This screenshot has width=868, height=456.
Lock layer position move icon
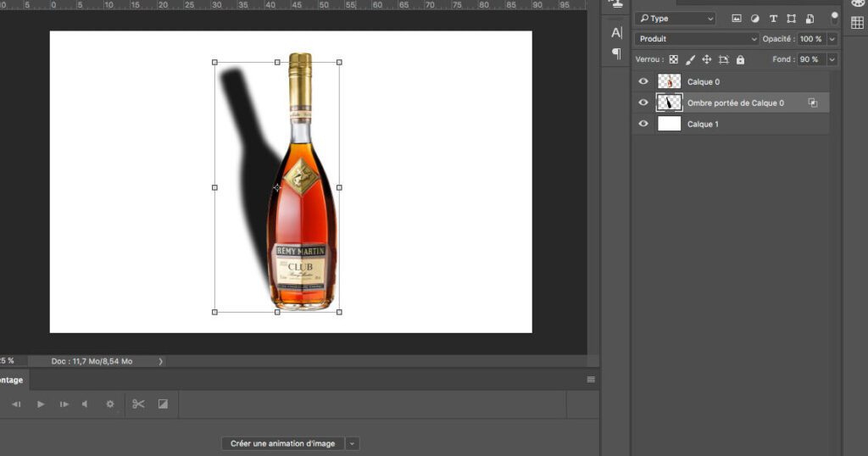coord(707,59)
